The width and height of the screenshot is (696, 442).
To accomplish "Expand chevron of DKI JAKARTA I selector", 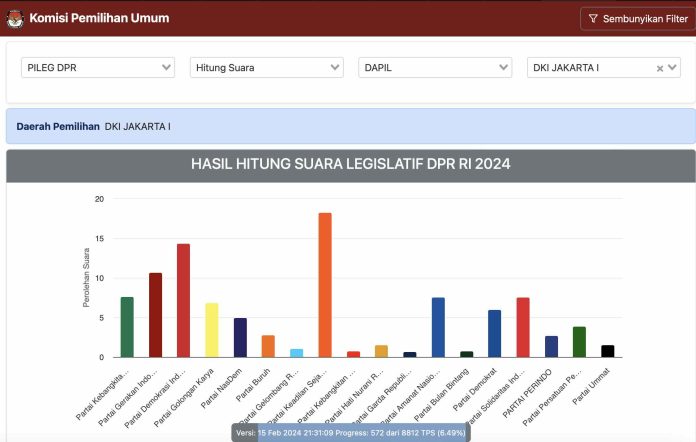I will point(672,67).
